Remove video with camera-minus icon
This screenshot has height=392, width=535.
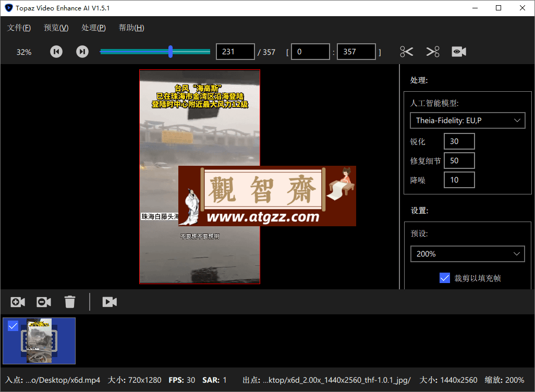pos(44,302)
